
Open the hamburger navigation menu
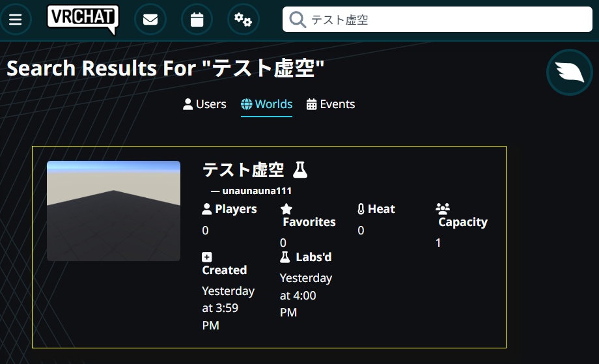[x=16, y=20]
